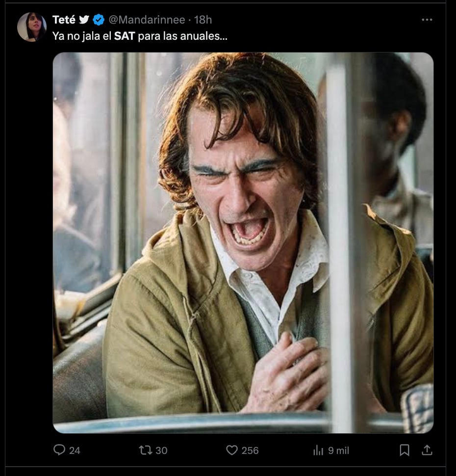This screenshot has height=476, width=456.
Task: Click the 9 mil views count
Action: pos(338,450)
